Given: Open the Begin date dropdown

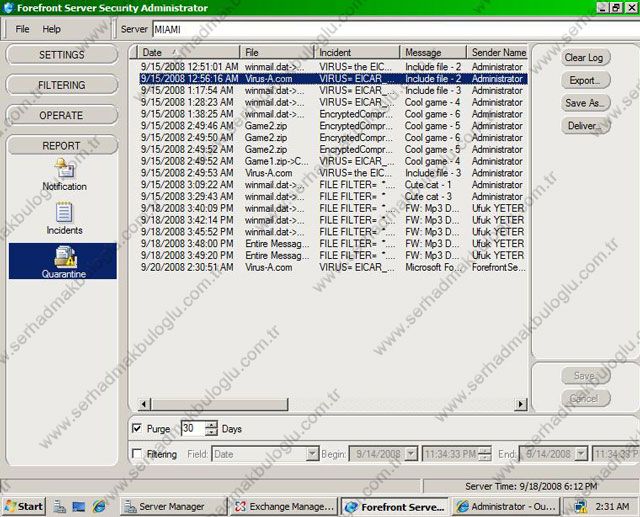Looking at the screenshot, I should point(411,454).
